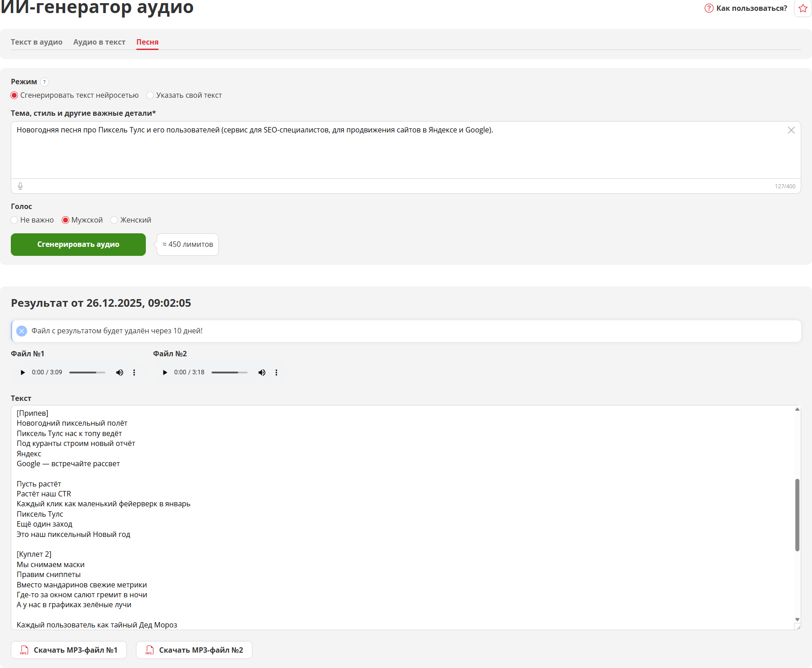Image resolution: width=812 pixels, height=668 pixels.
Task: Dismiss the file deletion notice
Action: pos(22,331)
